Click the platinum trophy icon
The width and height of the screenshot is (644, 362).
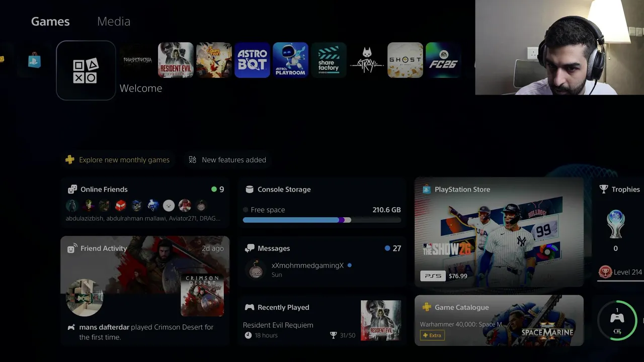(616, 224)
